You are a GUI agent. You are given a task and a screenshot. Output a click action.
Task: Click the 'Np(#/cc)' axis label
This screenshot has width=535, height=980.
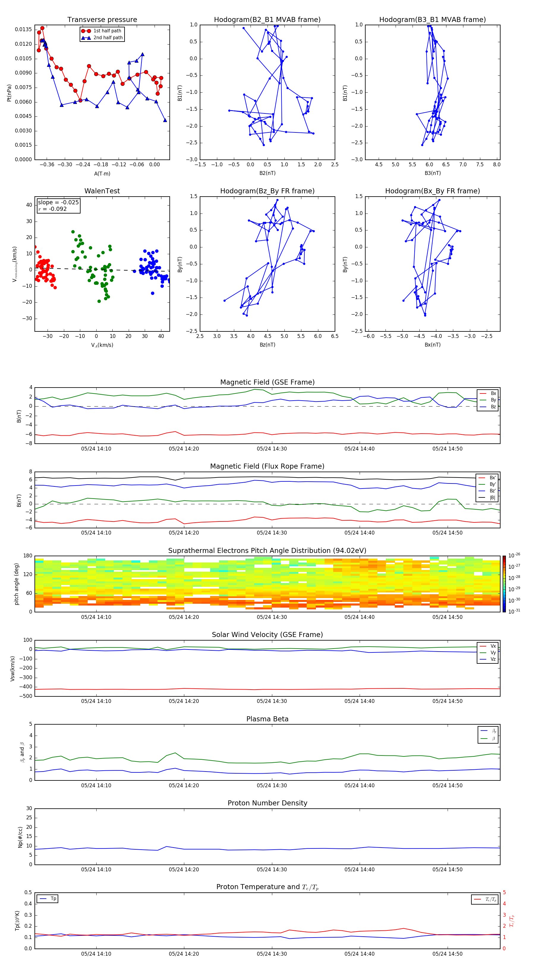pos(20,837)
